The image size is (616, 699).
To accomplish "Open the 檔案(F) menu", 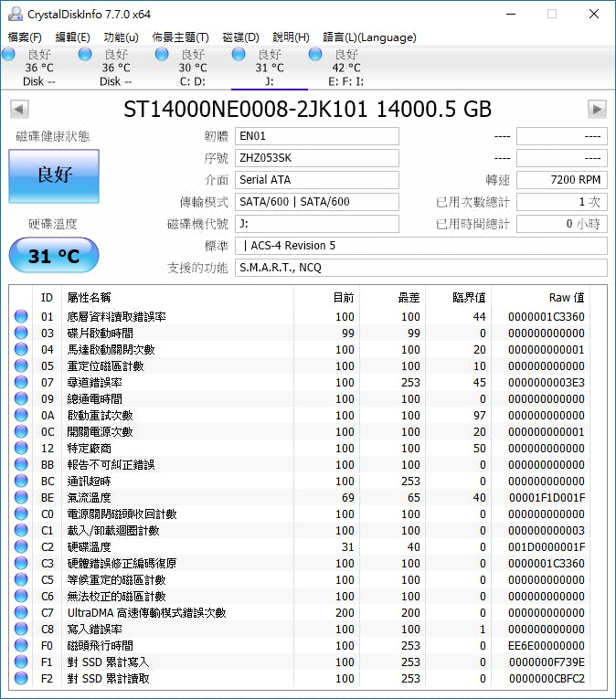I will pos(25,37).
